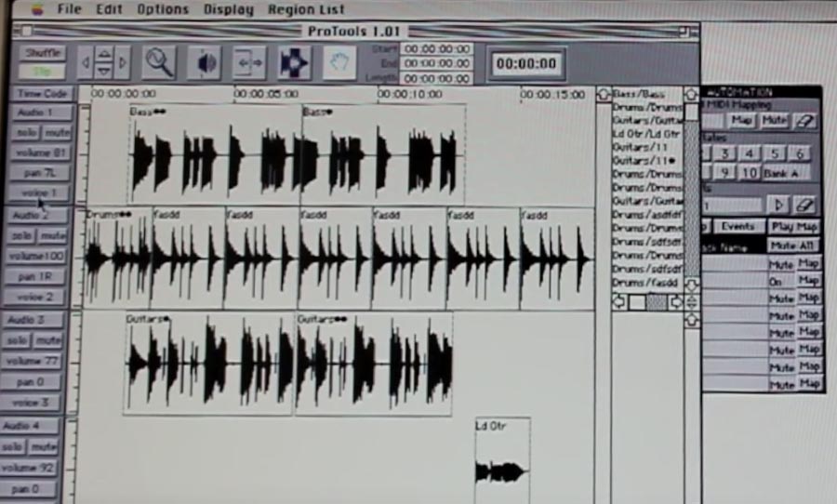Toggle solo on Audio 1 track
Image resolution: width=837 pixels, height=504 pixels.
(27, 132)
